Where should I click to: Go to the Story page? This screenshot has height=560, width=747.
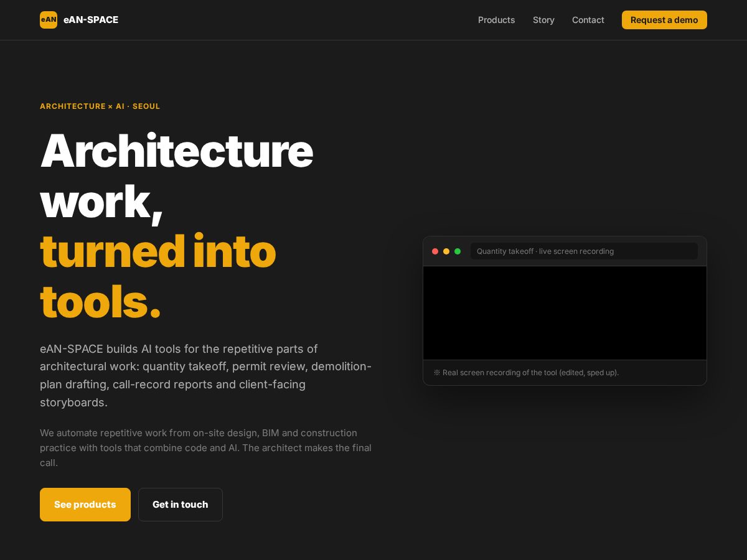[x=543, y=20]
